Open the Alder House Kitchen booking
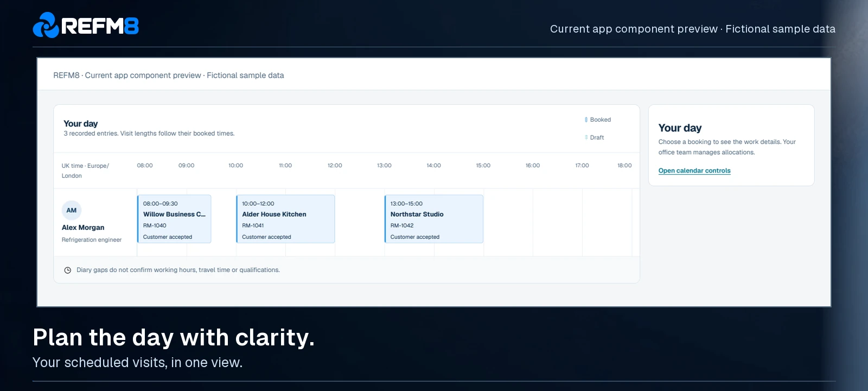 click(285, 219)
